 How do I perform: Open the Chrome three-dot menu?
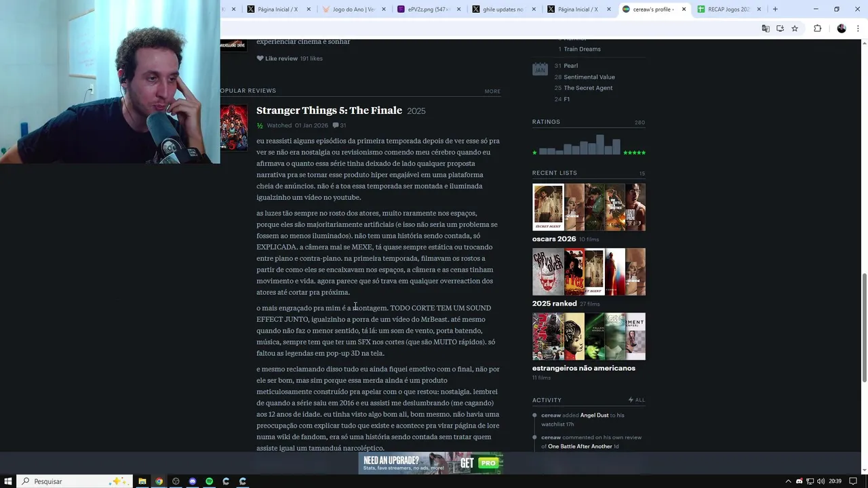click(x=858, y=28)
